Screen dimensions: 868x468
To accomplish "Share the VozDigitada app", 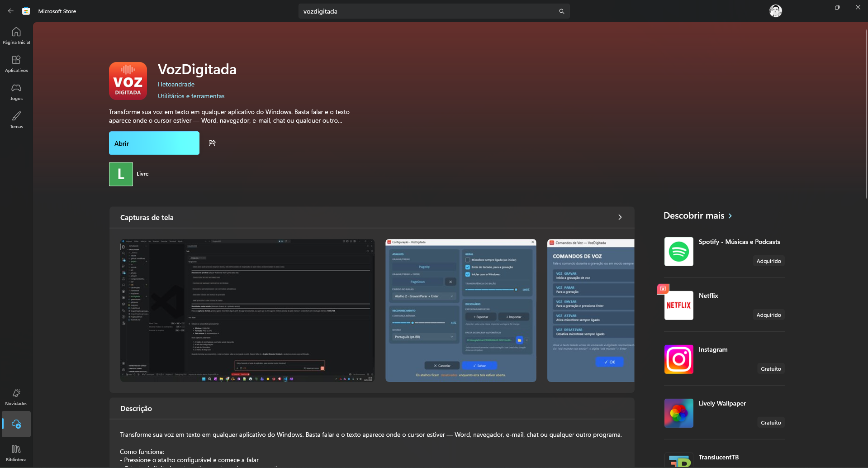I will pyautogui.click(x=212, y=143).
